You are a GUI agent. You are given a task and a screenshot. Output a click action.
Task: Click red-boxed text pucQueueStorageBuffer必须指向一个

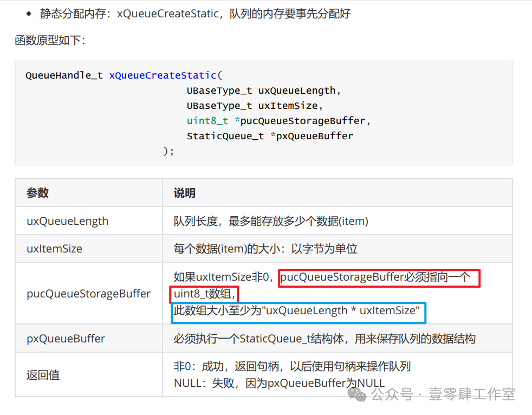pos(375,277)
